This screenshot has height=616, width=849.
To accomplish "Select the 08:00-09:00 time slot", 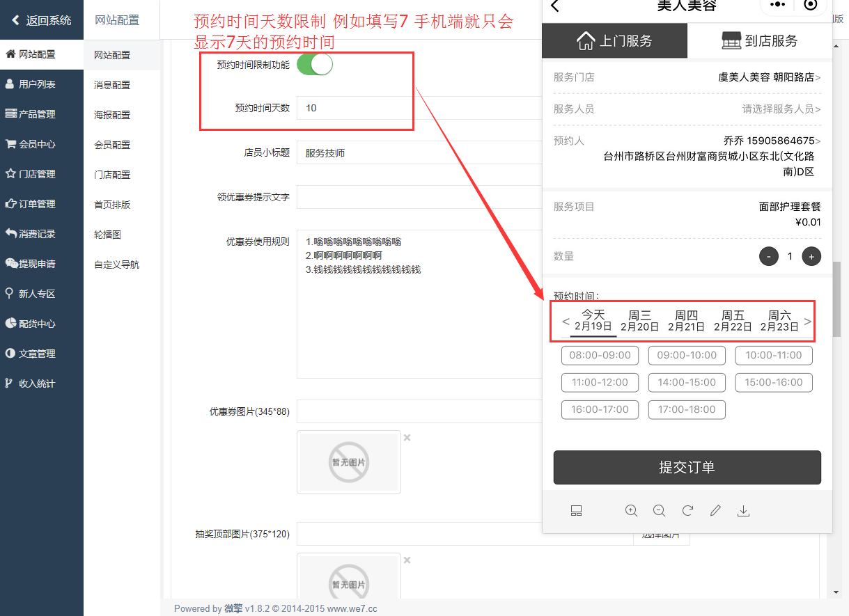I will click(x=600, y=355).
